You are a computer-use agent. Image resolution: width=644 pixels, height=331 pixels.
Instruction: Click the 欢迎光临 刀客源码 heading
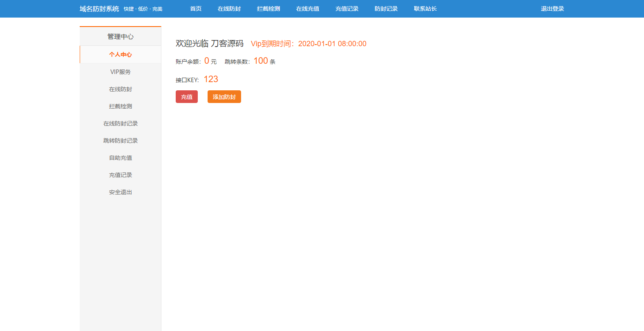[x=210, y=43]
